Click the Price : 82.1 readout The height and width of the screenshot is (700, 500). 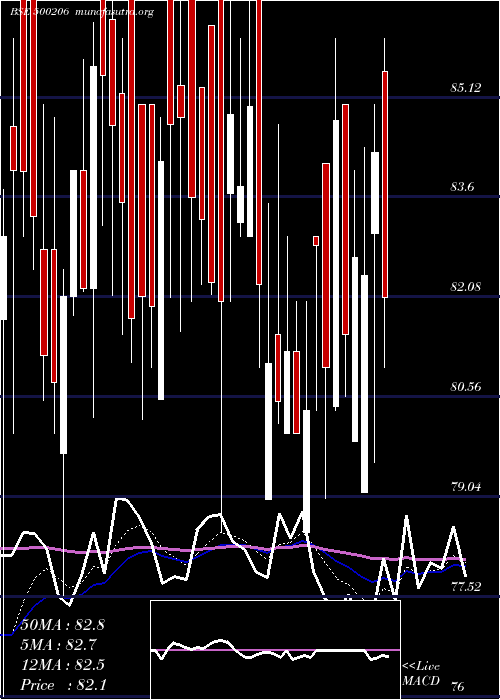coord(63,685)
